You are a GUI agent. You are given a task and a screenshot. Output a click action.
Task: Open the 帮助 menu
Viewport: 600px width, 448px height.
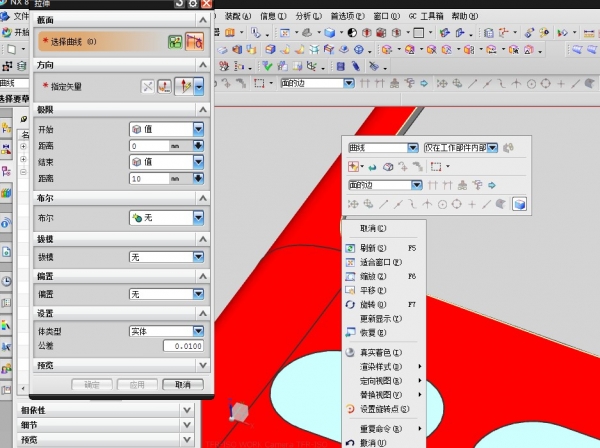pyautogui.click(x=465, y=16)
